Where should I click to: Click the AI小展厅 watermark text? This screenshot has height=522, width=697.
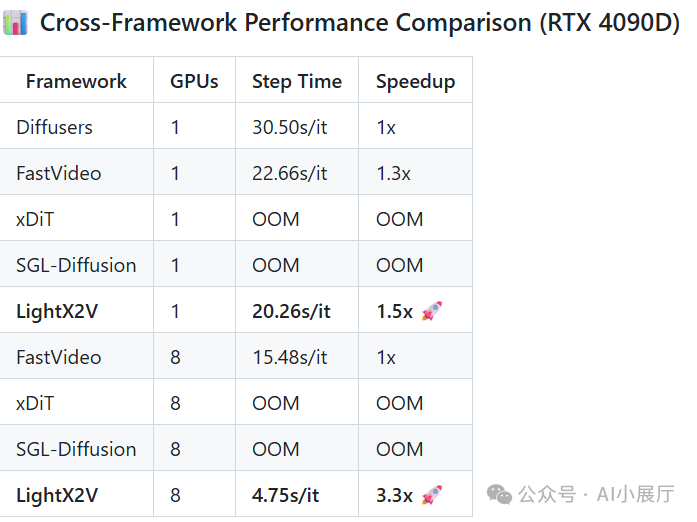(x=635, y=495)
